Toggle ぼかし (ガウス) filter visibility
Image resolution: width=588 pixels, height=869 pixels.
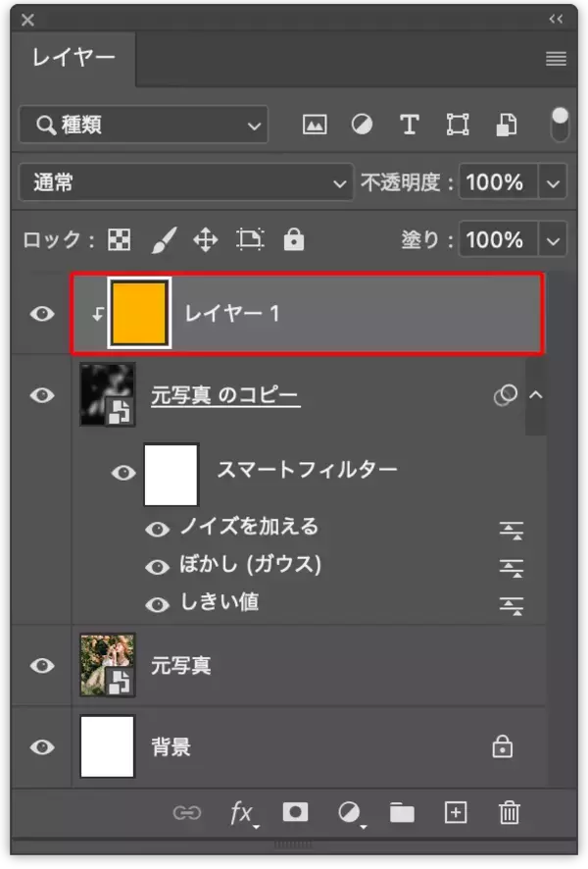coord(157,567)
